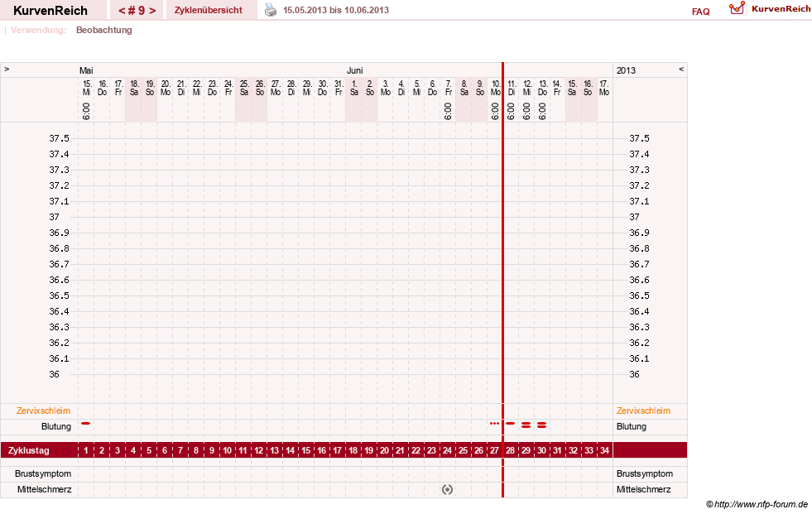Screen dimensions: 812x514
Task: Open the FAQ link
Action: tap(700, 12)
